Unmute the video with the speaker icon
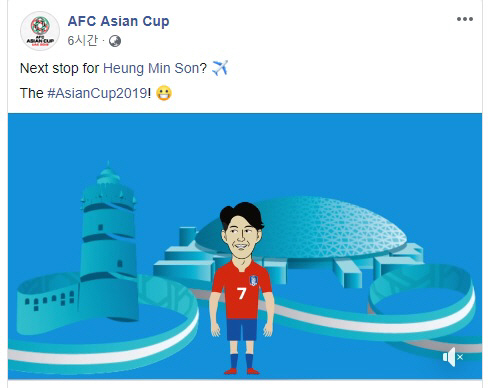 (x=453, y=357)
